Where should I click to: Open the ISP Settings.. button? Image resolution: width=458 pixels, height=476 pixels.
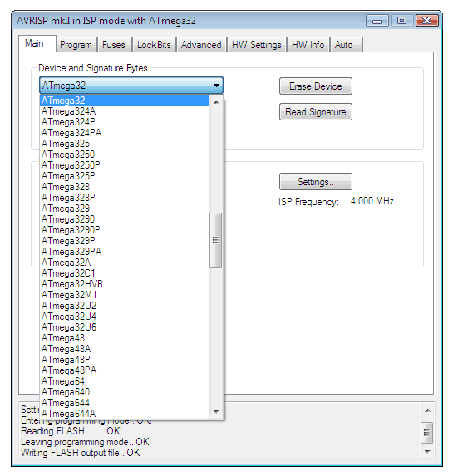tap(316, 182)
